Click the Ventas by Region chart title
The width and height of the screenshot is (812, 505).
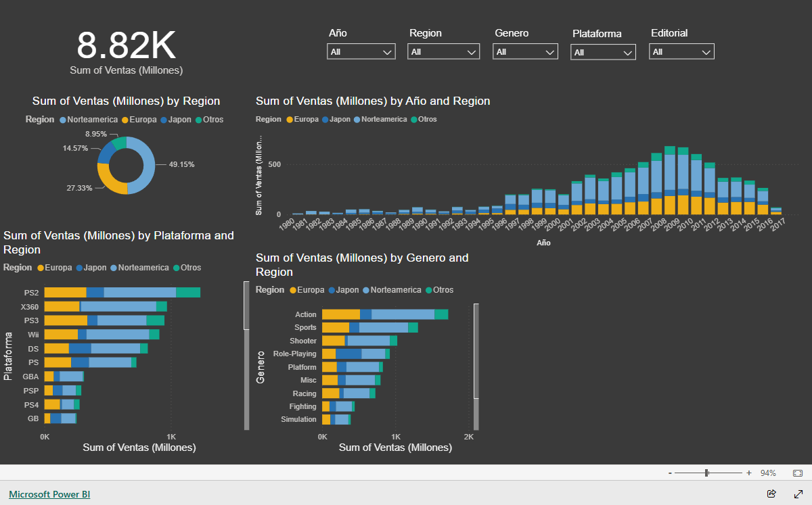(127, 101)
